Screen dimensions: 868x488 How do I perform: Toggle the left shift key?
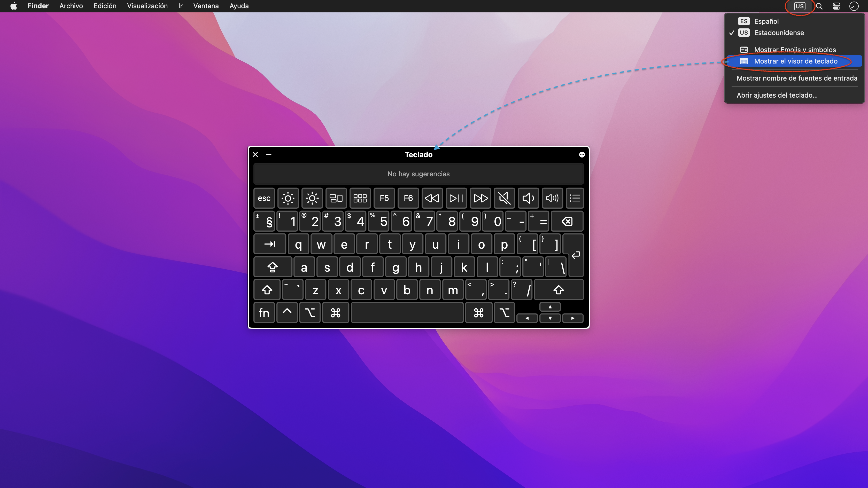267,290
